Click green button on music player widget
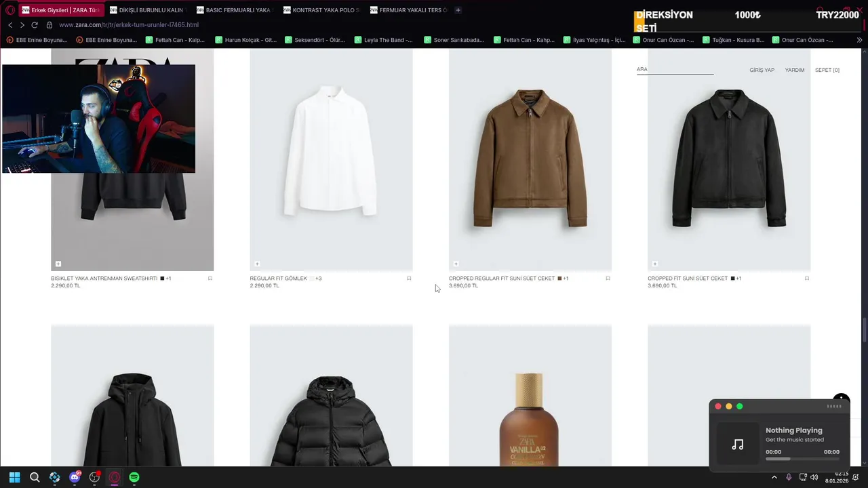Screen dimensions: 868x488 click(740, 407)
